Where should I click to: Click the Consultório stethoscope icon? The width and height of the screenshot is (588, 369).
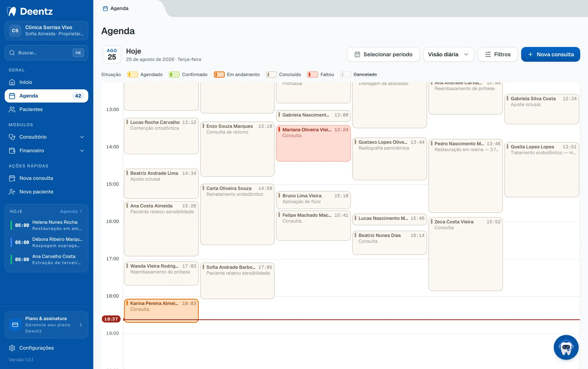(12, 137)
